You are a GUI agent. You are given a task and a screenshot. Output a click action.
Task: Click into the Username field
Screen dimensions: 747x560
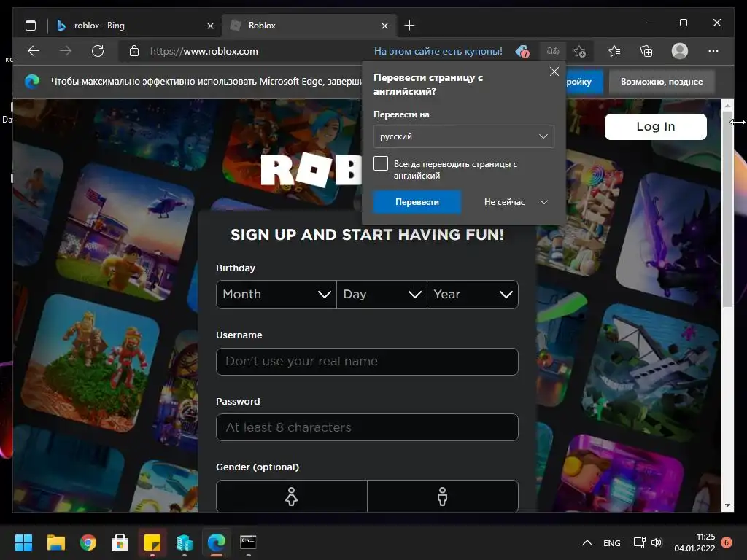[367, 362]
